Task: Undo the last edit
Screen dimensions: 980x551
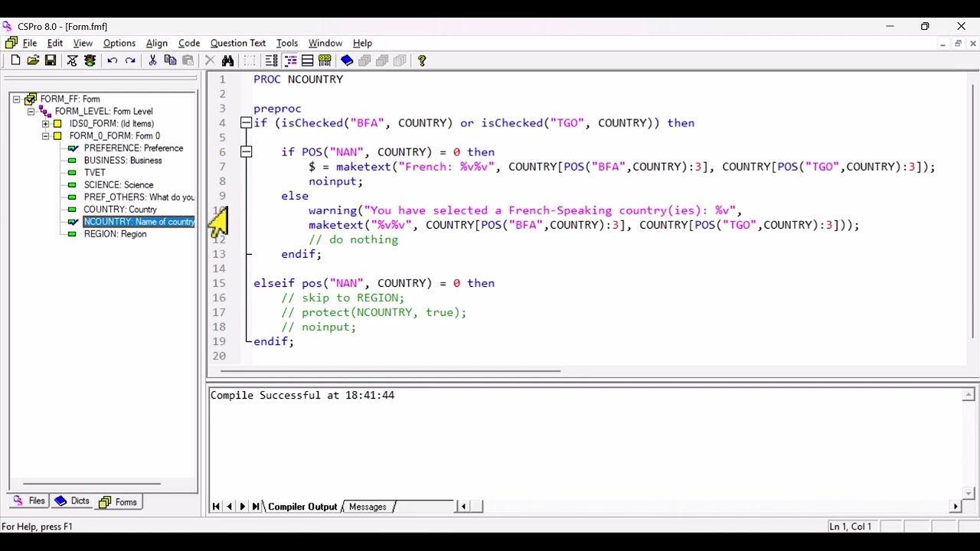Action: (x=113, y=60)
